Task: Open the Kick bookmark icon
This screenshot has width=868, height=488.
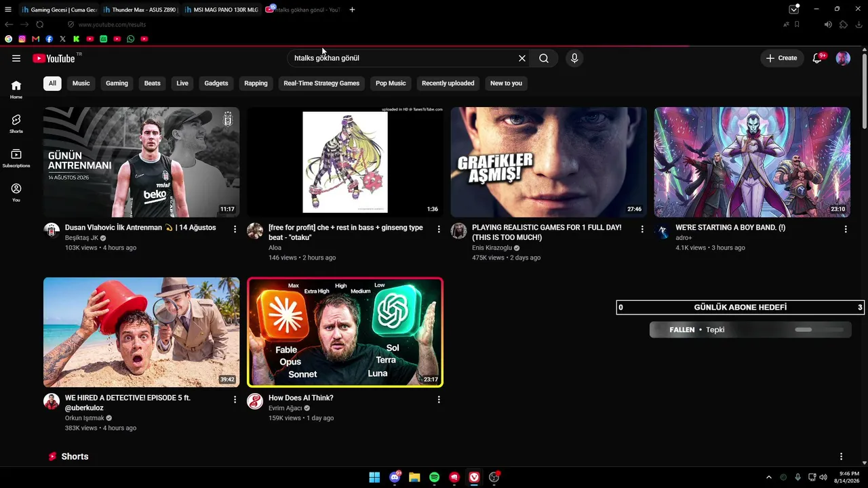Action: (x=76, y=39)
